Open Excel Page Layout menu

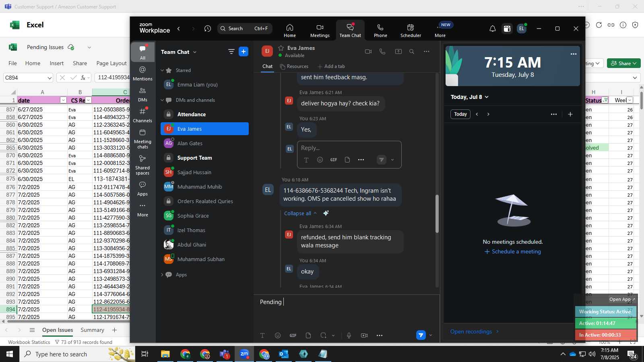tap(111, 63)
